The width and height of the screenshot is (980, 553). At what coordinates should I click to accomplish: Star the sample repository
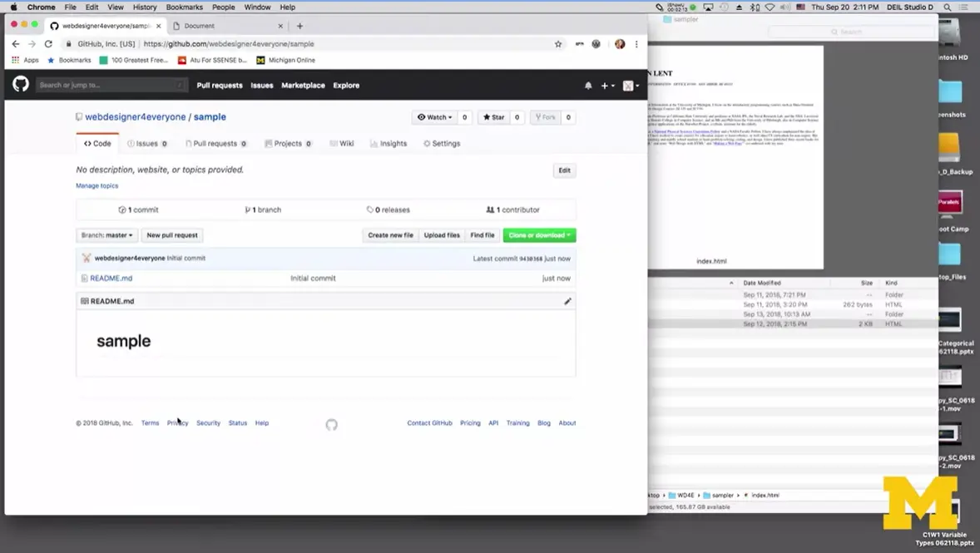(495, 116)
